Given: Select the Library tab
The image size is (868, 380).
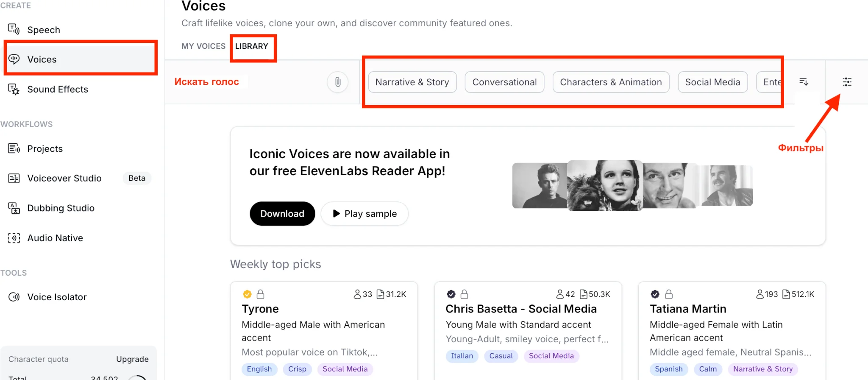Looking at the screenshot, I should (252, 46).
